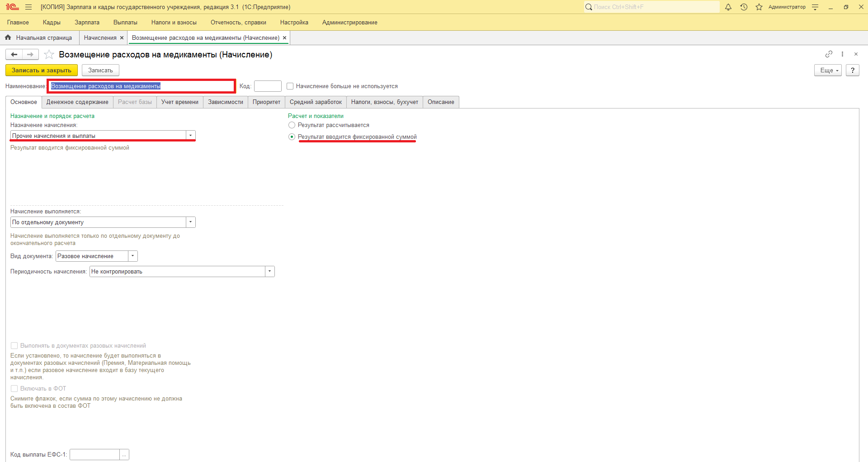Click the 1C logo icon
Image resolution: width=868 pixels, height=462 pixels.
coord(12,7)
